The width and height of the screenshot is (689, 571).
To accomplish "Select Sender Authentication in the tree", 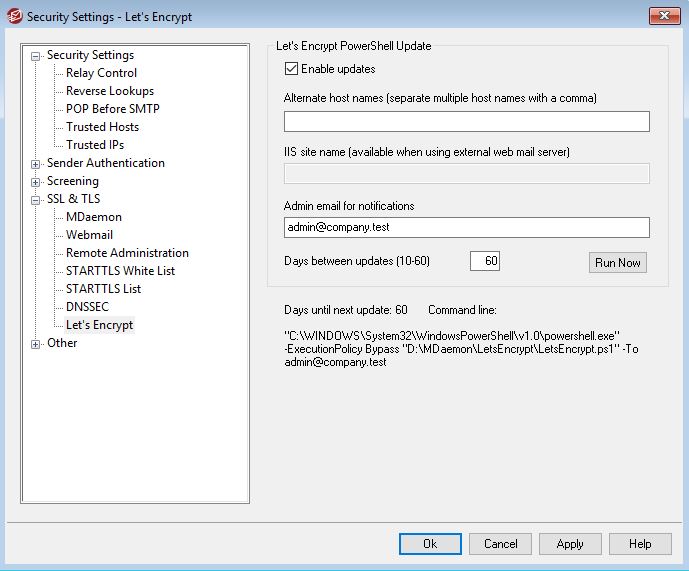I will tap(106, 163).
